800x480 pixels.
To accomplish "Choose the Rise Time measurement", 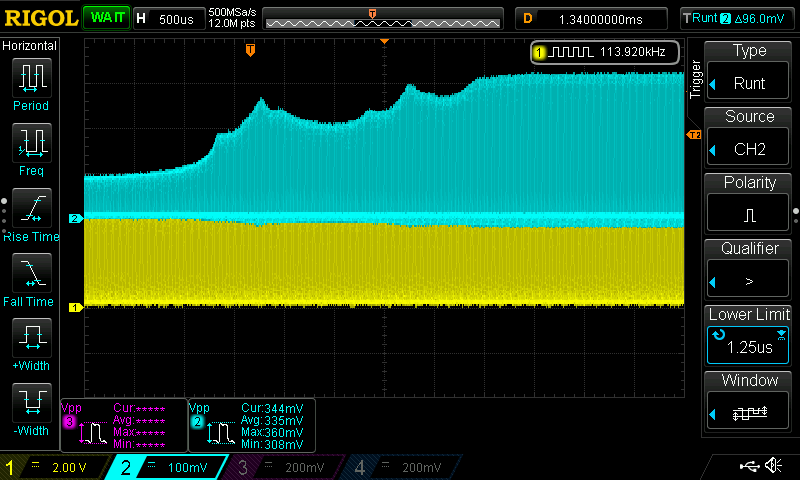I will 31,214.
